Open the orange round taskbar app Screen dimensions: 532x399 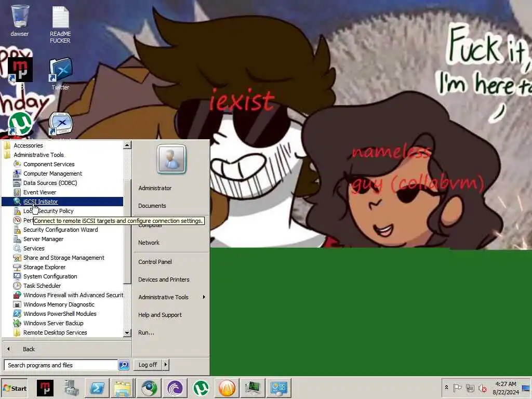coord(227,388)
